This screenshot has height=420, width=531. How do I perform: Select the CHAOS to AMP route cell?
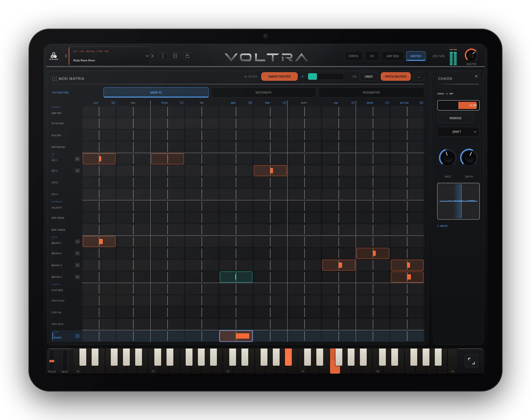coord(236,336)
